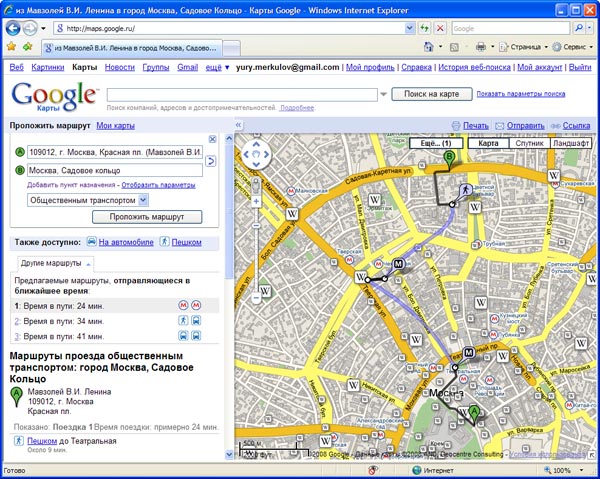Click the Проложить маршрут button
This screenshot has width=600, height=479.
tap(147, 217)
